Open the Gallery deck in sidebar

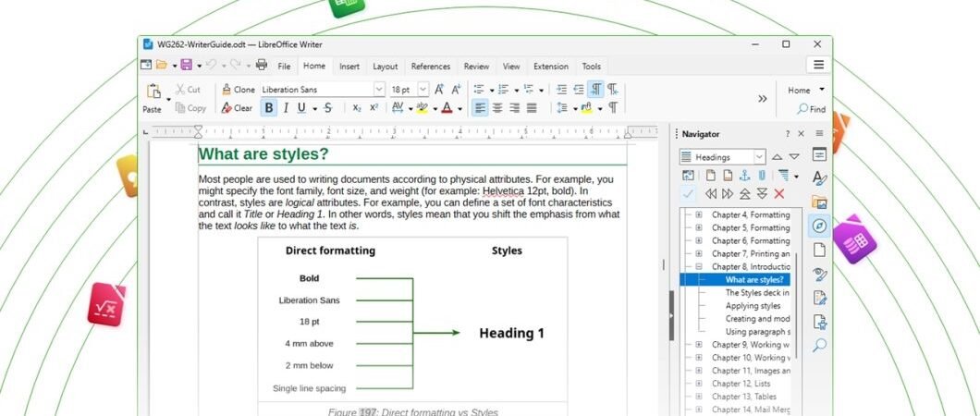coord(819,202)
